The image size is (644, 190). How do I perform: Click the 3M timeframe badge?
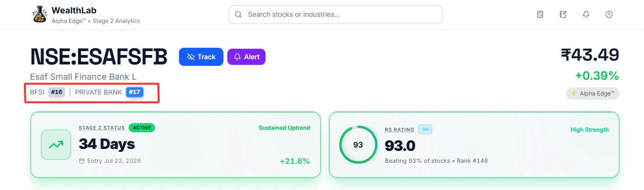pyautogui.click(x=425, y=129)
